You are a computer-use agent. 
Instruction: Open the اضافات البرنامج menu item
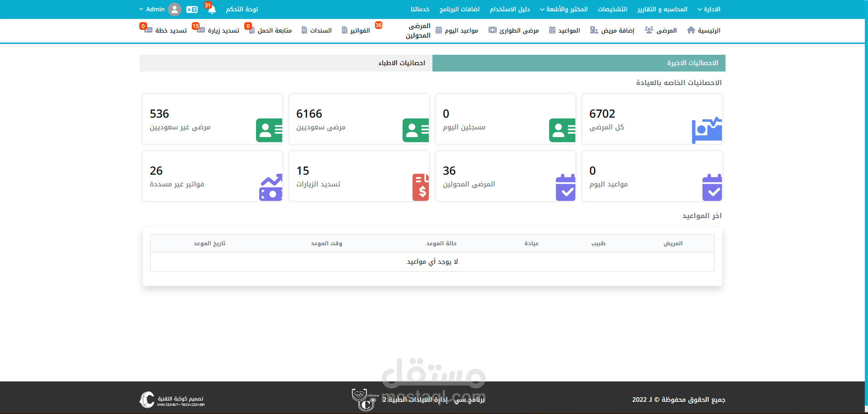(460, 9)
